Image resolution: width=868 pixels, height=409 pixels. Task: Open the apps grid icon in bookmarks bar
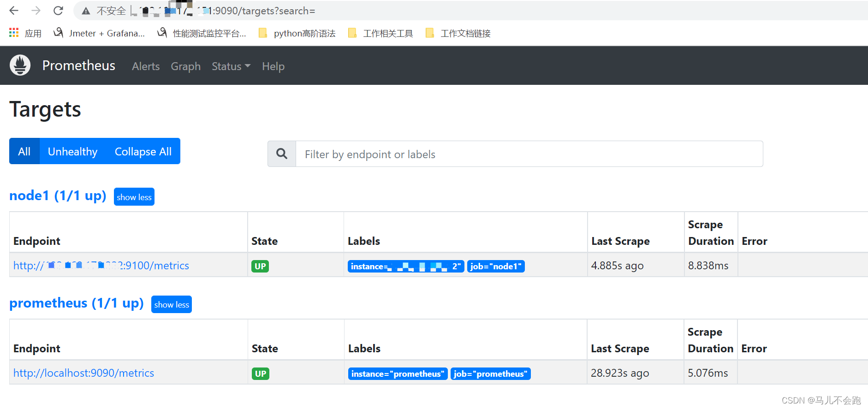14,33
